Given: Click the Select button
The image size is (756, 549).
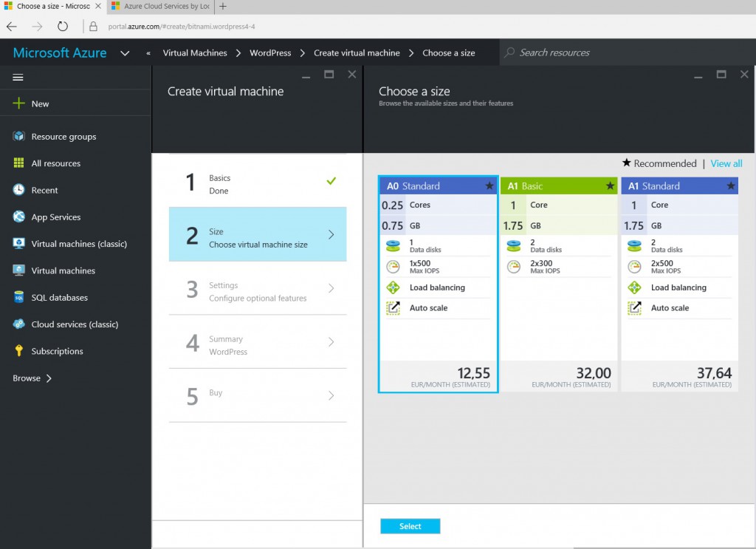Looking at the screenshot, I should click(410, 526).
